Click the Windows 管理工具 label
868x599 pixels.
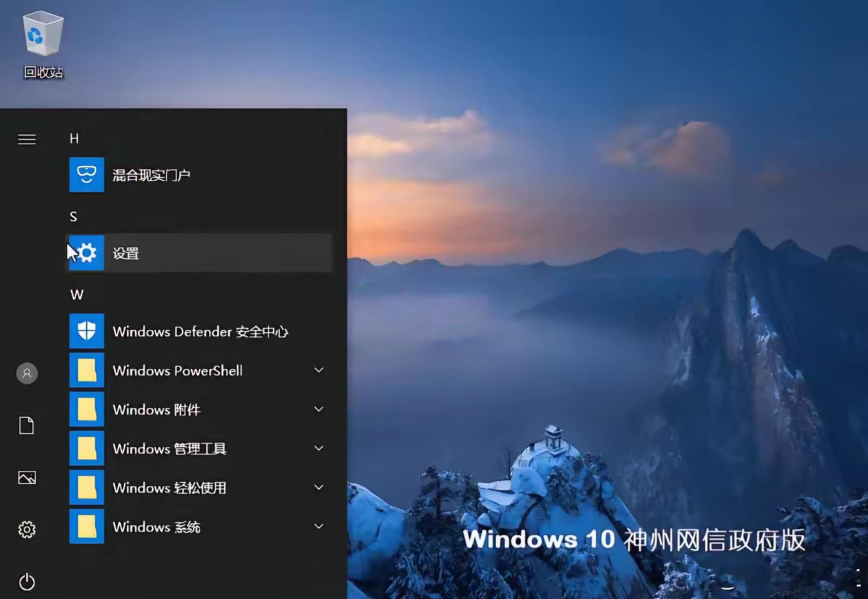(x=170, y=449)
